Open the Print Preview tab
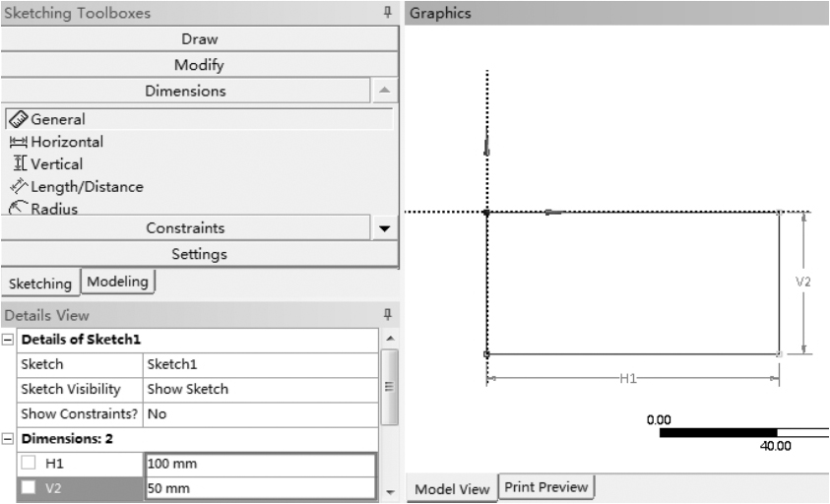The image size is (830, 504). [x=546, y=486]
